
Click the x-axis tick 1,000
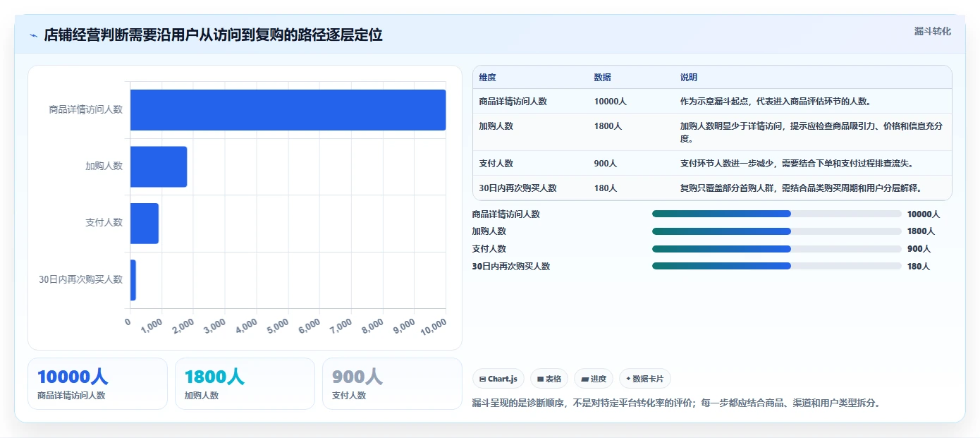click(151, 325)
